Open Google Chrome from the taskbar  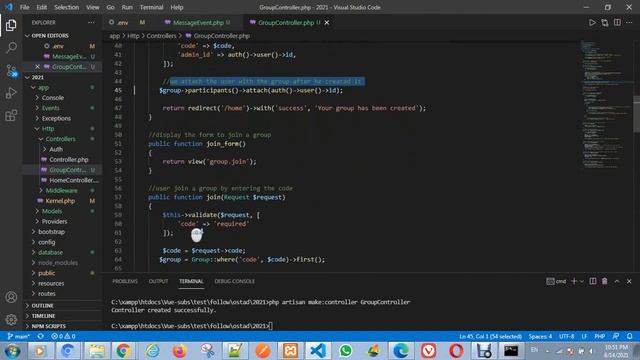coord(124,351)
